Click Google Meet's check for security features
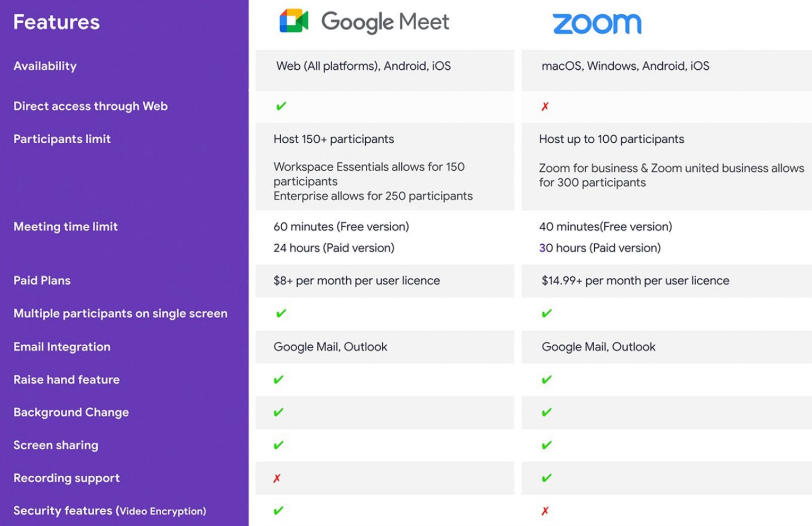812x526 pixels. click(279, 511)
